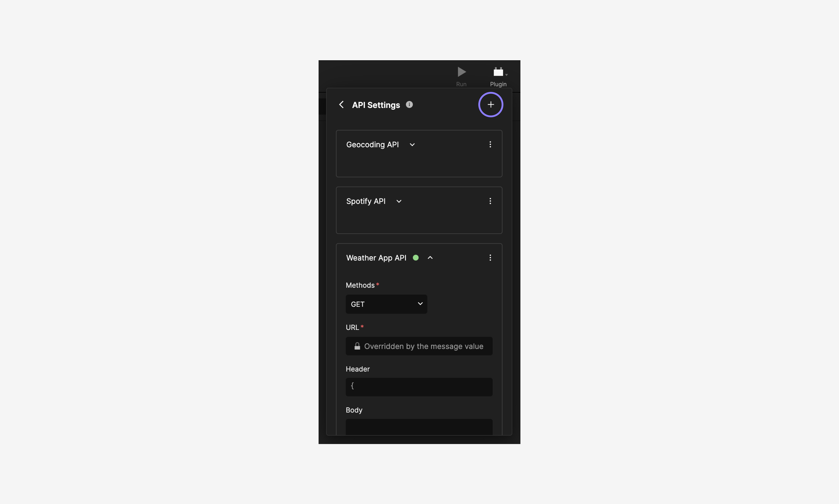Navigate back from API Settings
The height and width of the screenshot is (504, 839).
pos(341,104)
